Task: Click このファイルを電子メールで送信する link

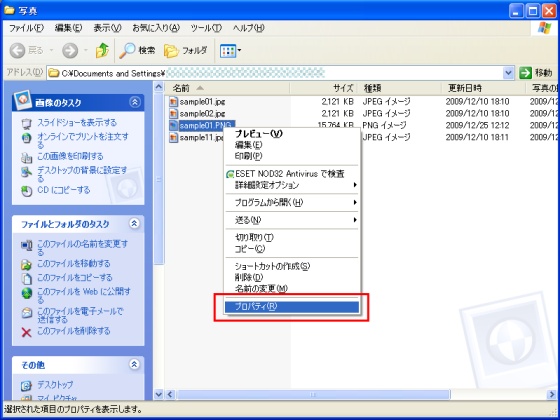Action: pos(80,315)
